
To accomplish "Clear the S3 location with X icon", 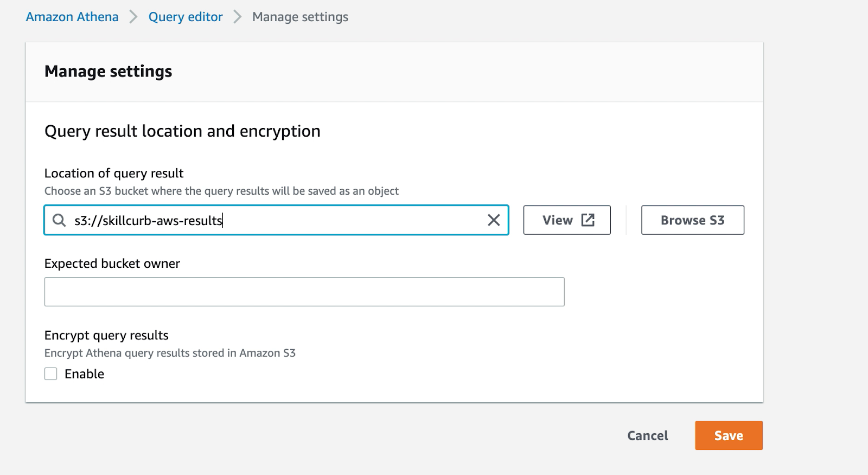I will coord(494,220).
